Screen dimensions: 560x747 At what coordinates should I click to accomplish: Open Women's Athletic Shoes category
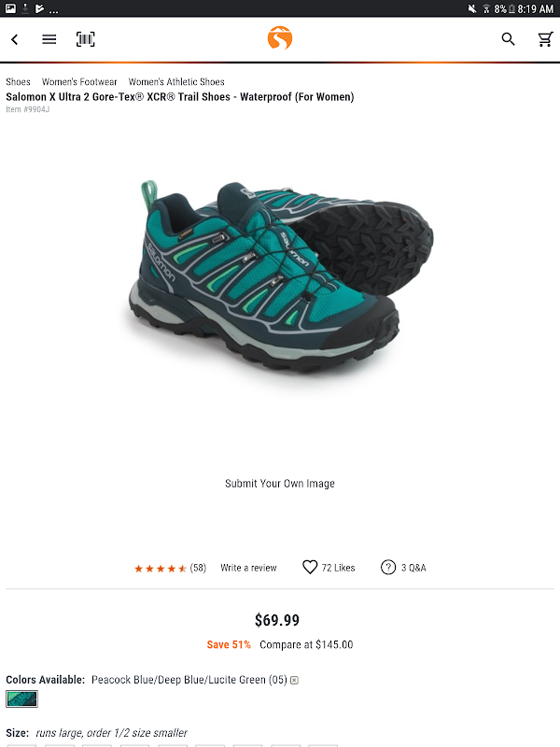(176, 82)
